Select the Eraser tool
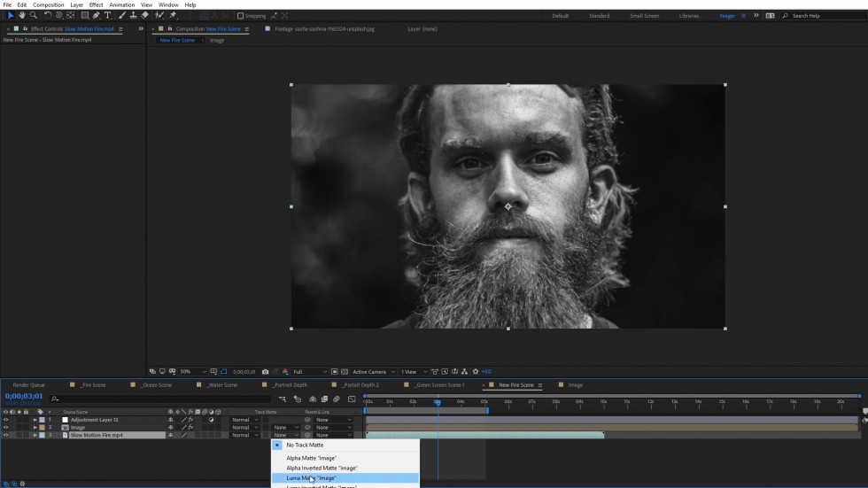868x488 pixels. [x=145, y=15]
